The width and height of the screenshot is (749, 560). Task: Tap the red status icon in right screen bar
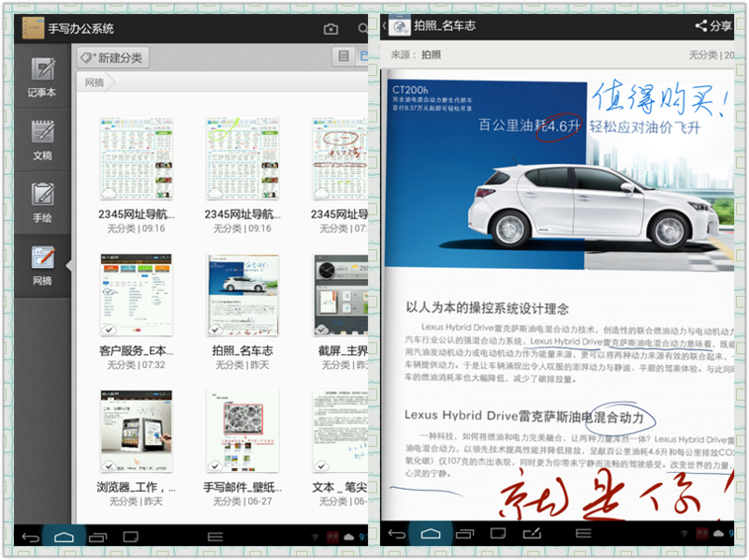pos(702,534)
